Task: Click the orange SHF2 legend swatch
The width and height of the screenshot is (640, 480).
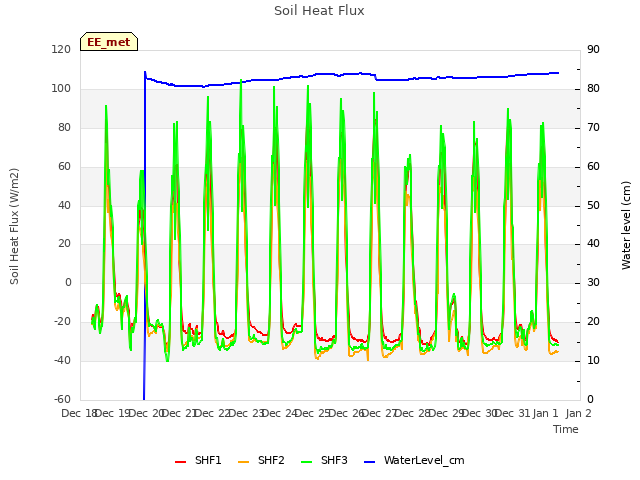Action: tap(243, 462)
